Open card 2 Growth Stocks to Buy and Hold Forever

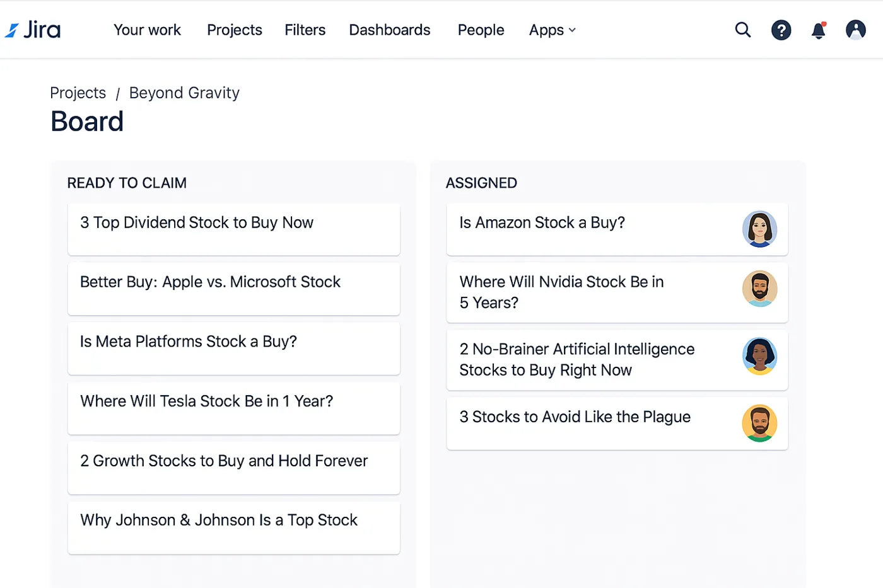pos(234,468)
